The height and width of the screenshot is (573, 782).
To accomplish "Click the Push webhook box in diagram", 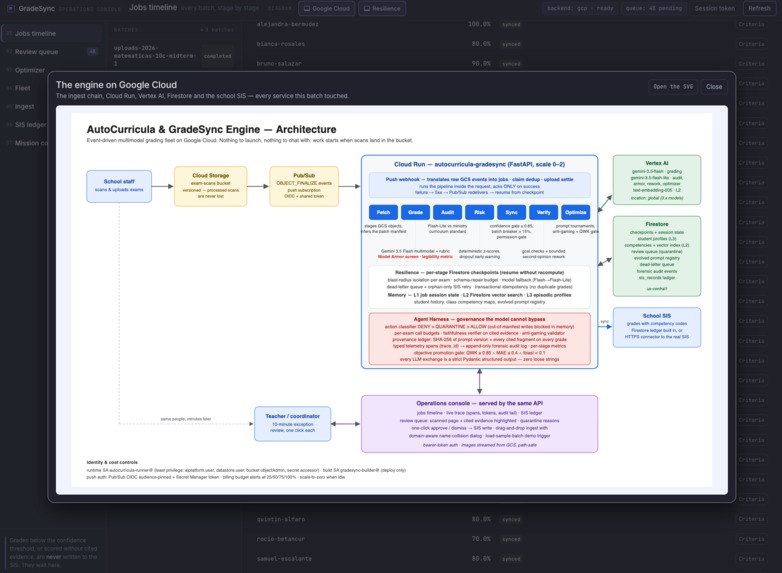I will click(x=479, y=186).
